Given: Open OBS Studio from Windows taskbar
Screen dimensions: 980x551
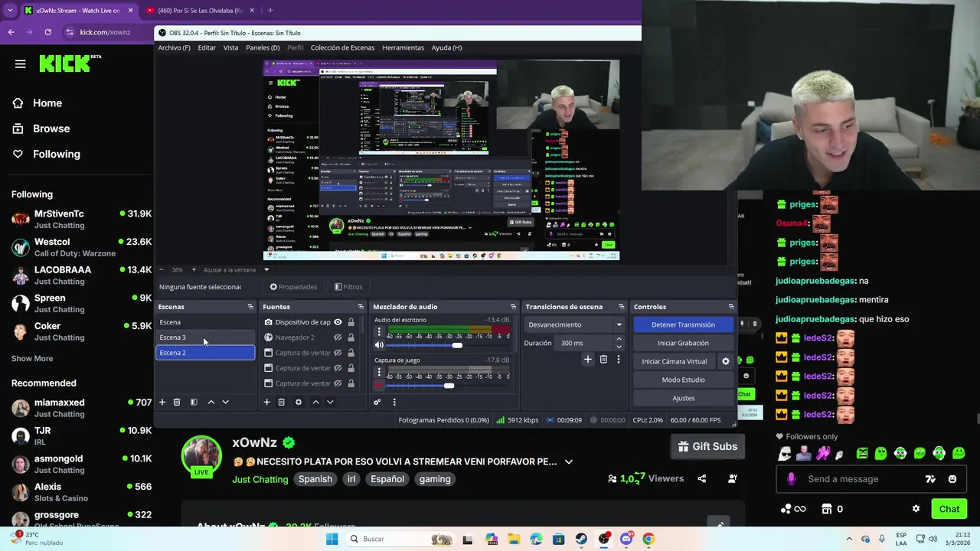Looking at the screenshot, I should (x=603, y=539).
